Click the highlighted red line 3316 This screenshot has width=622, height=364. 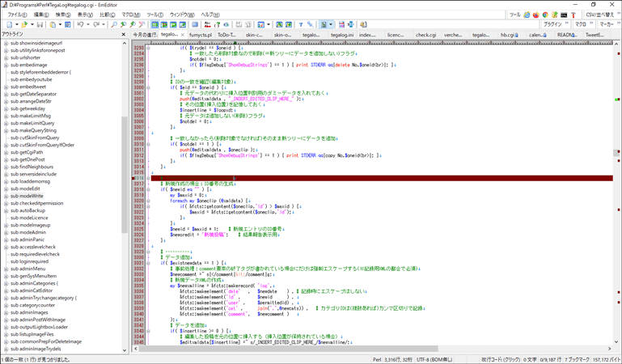pyautogui.click(x=382, y=179)
